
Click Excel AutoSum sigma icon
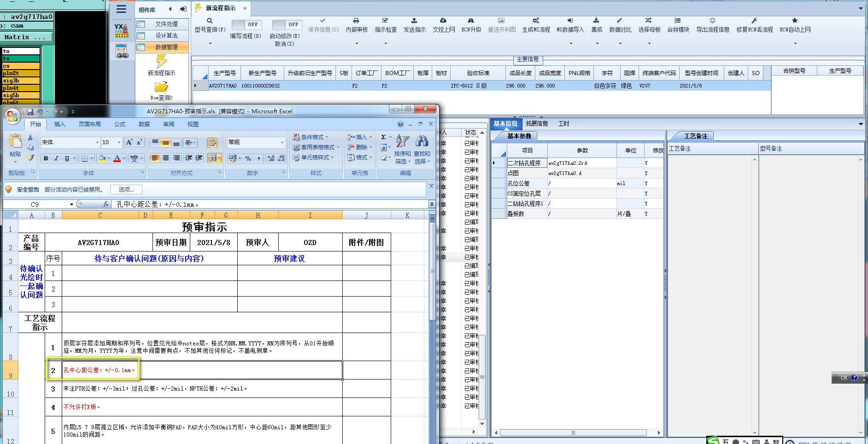383,137
